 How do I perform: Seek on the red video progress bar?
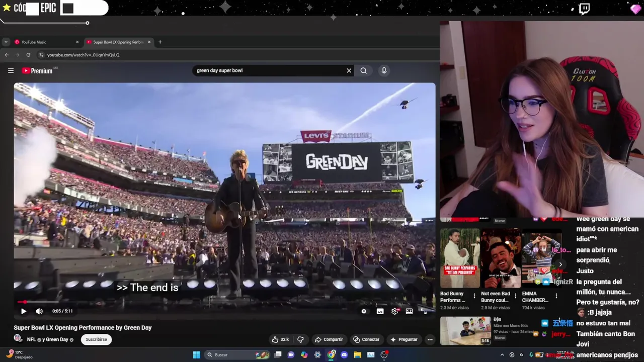224,302
